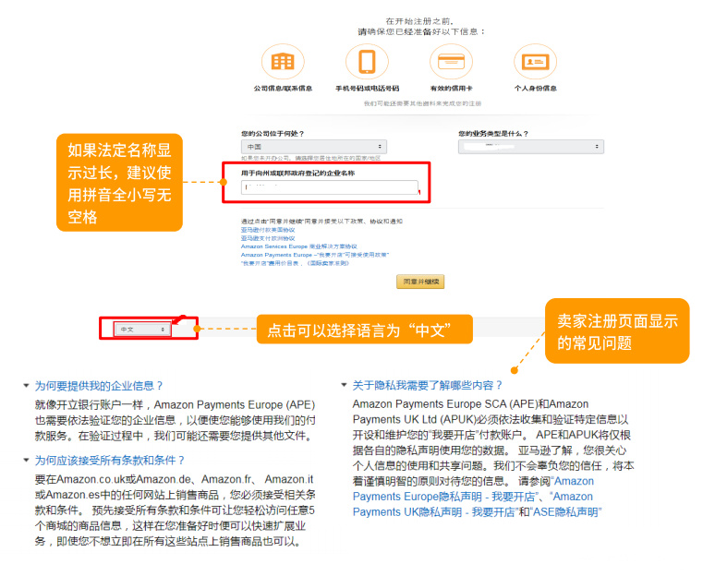Open the 中文 language selector dropdown
This screenshot has height=588, width=703.
pyautogui.click(x=142, y=330)
